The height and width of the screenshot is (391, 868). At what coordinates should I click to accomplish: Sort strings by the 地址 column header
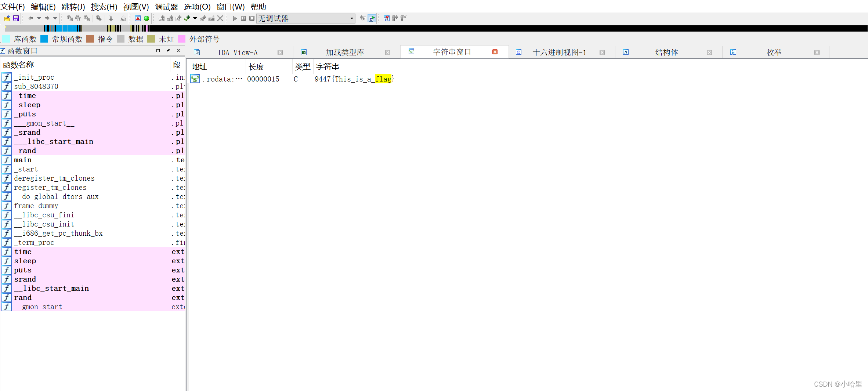click(x=217, y=66)
